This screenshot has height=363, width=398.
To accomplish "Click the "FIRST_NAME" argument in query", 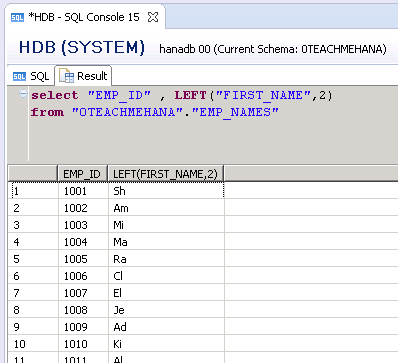I will pos(263,95).
